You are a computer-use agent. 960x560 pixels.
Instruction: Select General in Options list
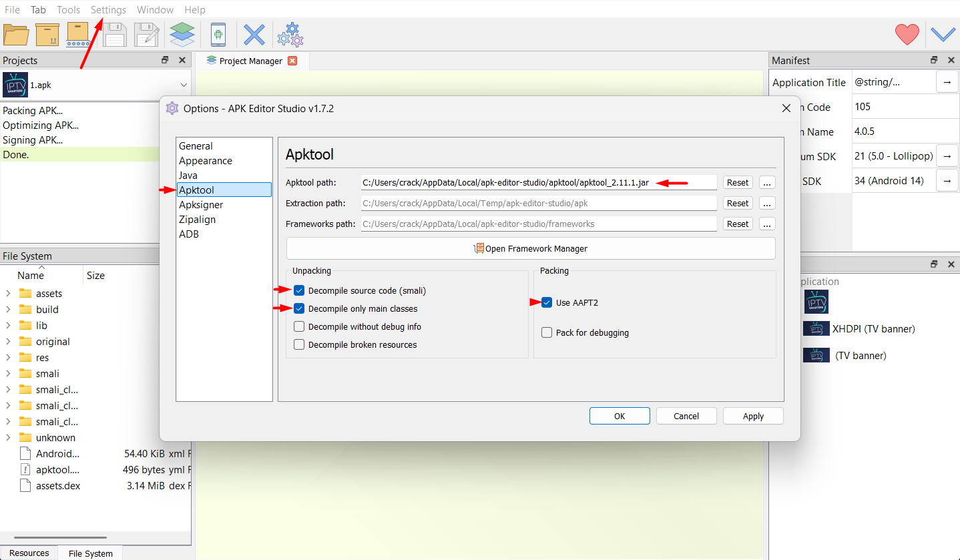[224, 146]
